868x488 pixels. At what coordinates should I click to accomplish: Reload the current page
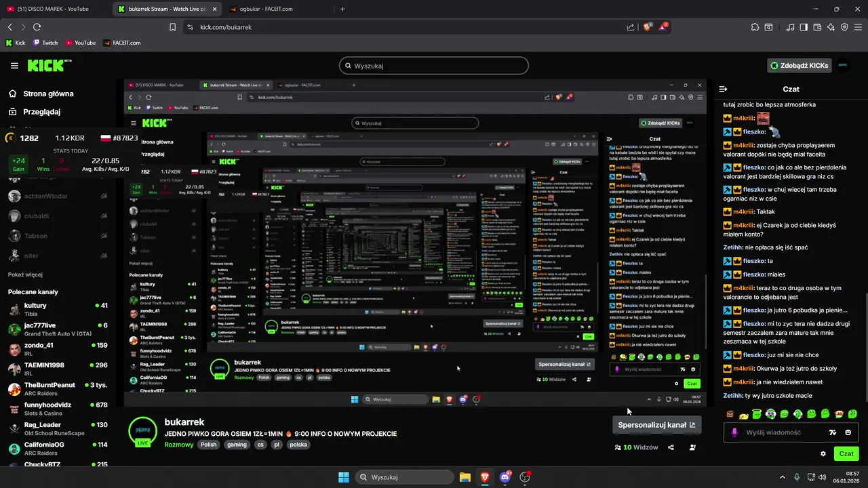pos(37,27)
